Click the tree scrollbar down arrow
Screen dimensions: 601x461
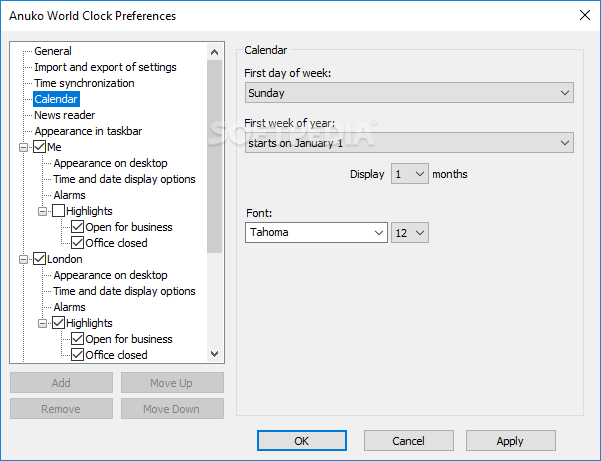pos(215,353)
